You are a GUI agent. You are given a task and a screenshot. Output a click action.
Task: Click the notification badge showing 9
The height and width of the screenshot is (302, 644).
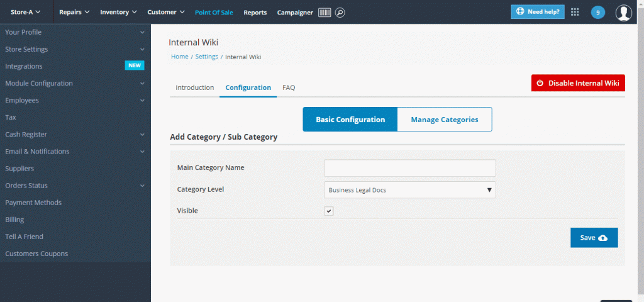click(x=597, y=13)
